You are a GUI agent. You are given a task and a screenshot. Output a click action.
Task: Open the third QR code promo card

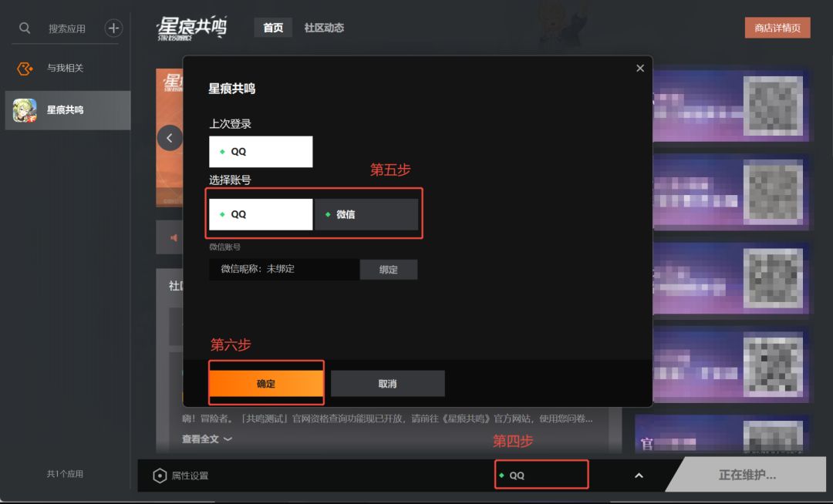(x=730, y=278)
